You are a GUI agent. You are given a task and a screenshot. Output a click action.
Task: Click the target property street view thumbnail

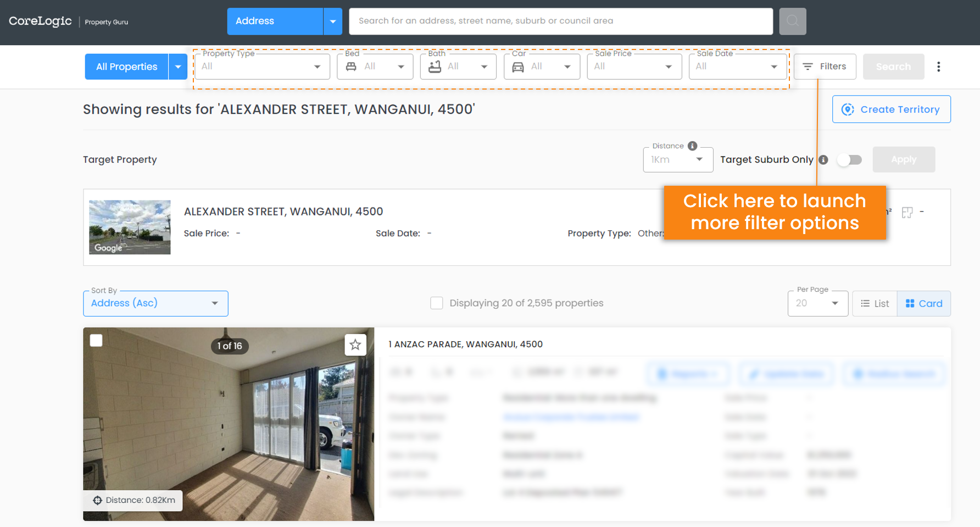pos(130,227)
